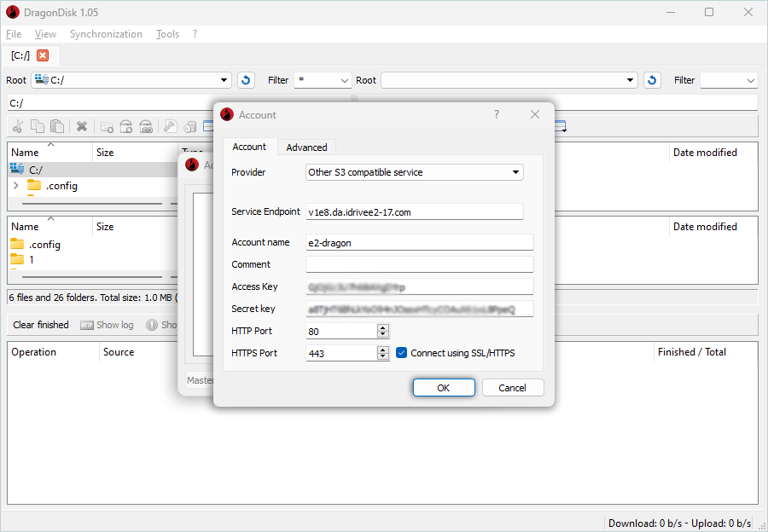Click the Account name field containing e2-dragon
The image size is (768, 532).
419,243
